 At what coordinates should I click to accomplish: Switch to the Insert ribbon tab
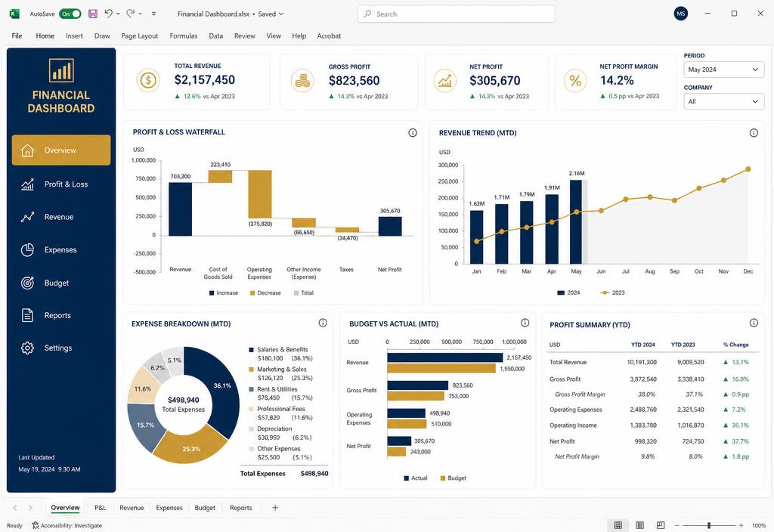74,36
